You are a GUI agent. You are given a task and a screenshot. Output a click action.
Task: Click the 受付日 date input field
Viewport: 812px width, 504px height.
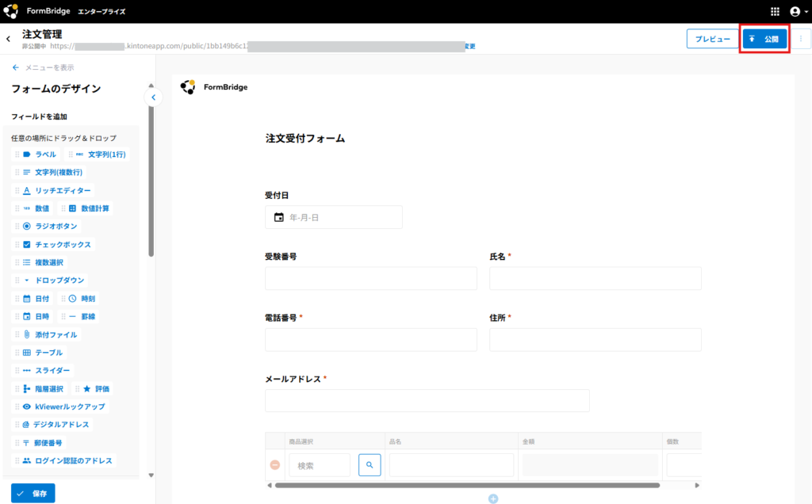(x=333, y=217)
